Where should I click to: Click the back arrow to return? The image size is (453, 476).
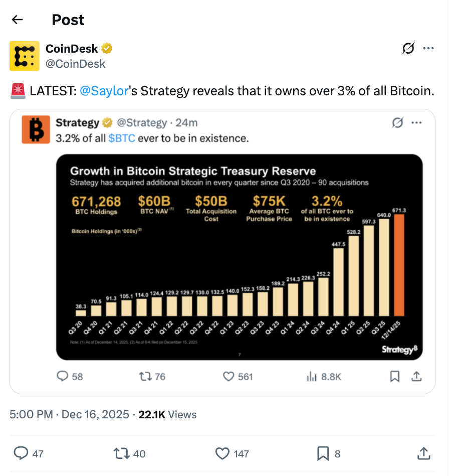18,20
